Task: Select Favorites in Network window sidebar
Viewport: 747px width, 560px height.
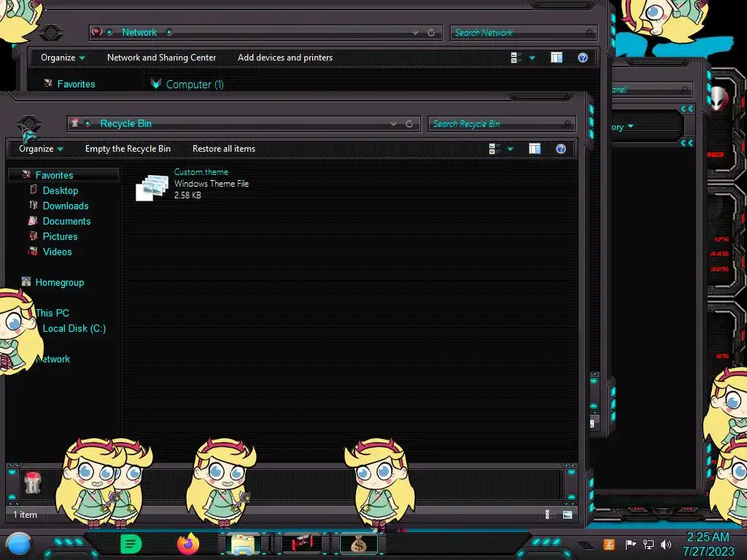Action: coord(76,85)
